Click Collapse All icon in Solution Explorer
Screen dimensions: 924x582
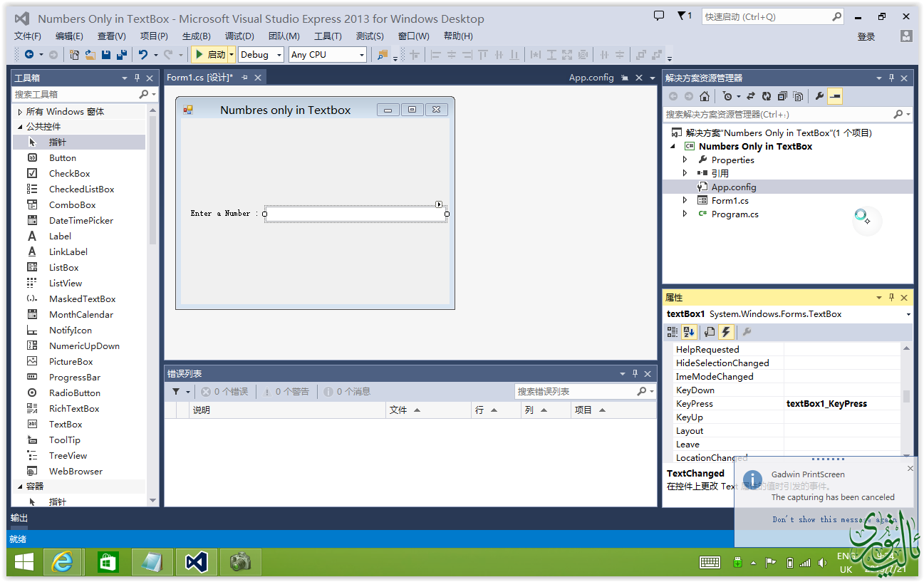tap(782, 96)
